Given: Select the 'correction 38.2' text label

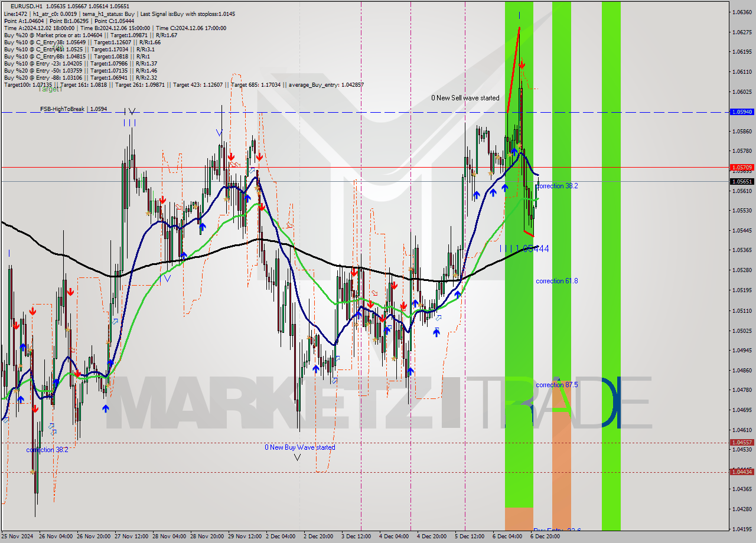Looking at the screenshot, I should pyautogui.click(x=558, y=186).
